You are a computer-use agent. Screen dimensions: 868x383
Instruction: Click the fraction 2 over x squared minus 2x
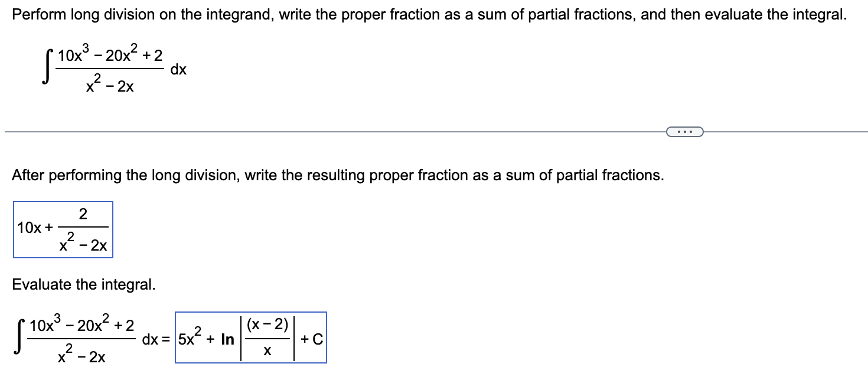[x=83, y=229]
